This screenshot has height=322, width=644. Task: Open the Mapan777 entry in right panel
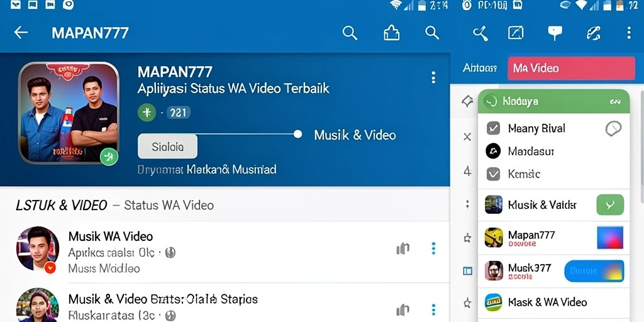[553, 238]
